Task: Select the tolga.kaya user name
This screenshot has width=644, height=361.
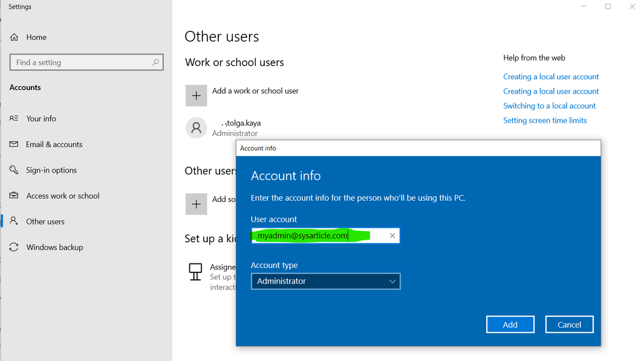Action: pos(241,123)
